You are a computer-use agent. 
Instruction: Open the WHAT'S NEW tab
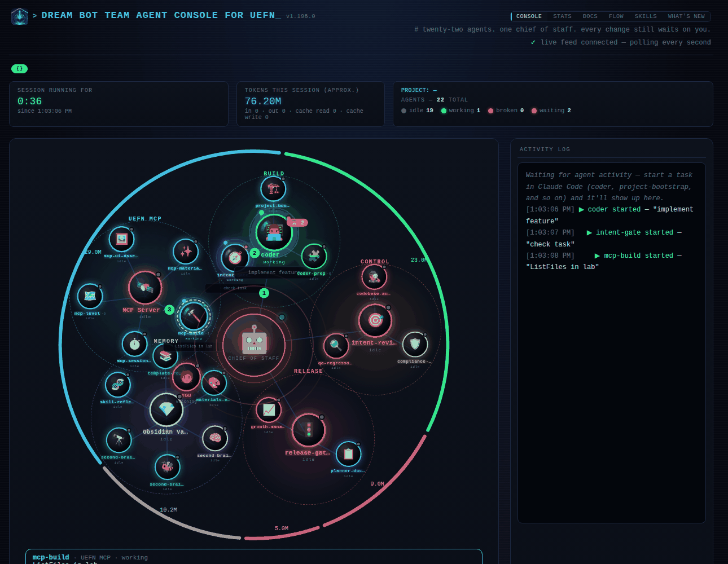pyautogui.click(x=686, y=16)
